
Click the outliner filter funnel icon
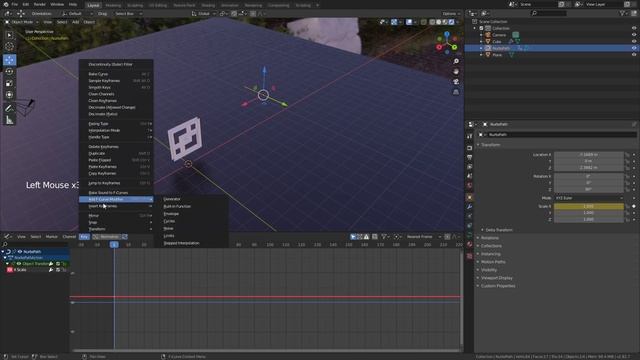click(622, 13)
